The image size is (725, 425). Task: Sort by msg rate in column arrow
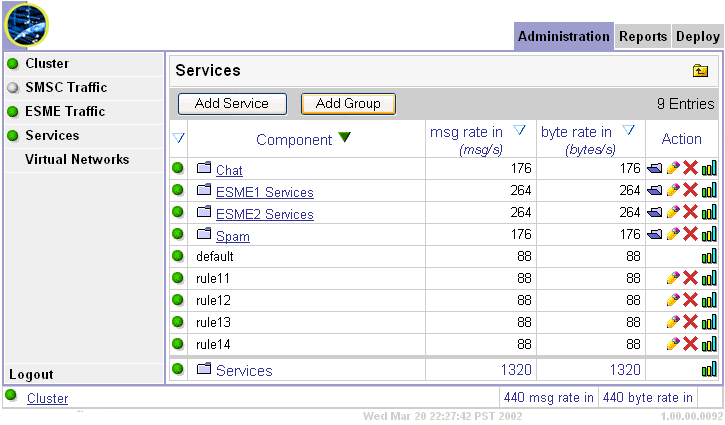(519, 131)
